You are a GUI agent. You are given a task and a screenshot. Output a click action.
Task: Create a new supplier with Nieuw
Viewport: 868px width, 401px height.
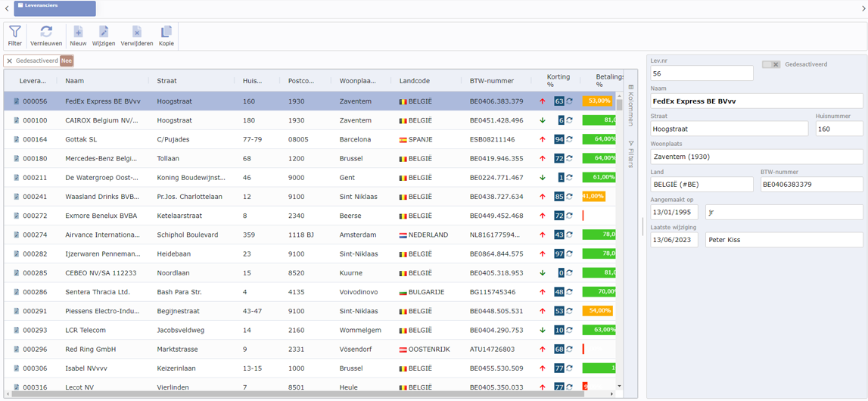pyautogui.click(x=78, y=35)
